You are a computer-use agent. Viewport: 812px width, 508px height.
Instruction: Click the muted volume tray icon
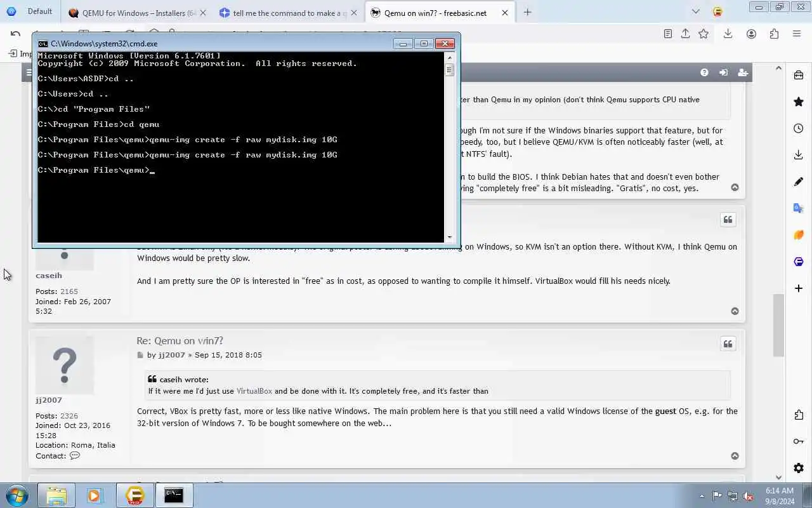(748, 496)
